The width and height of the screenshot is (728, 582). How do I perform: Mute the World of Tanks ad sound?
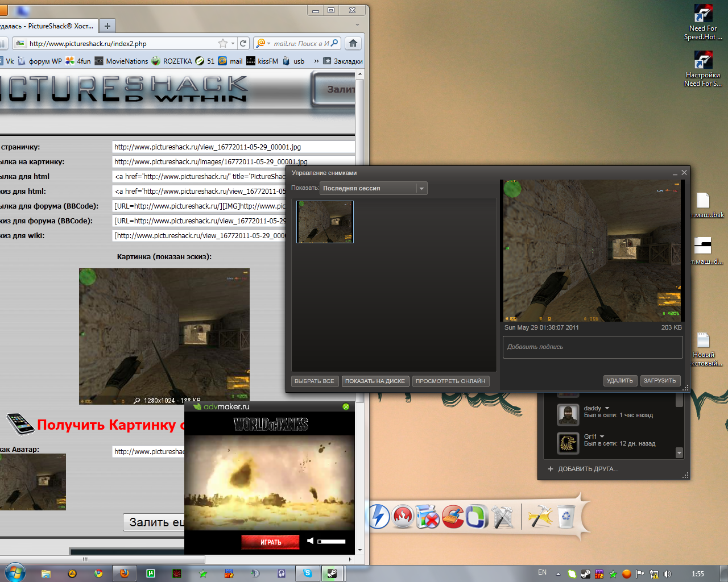(x=310, y=541)
